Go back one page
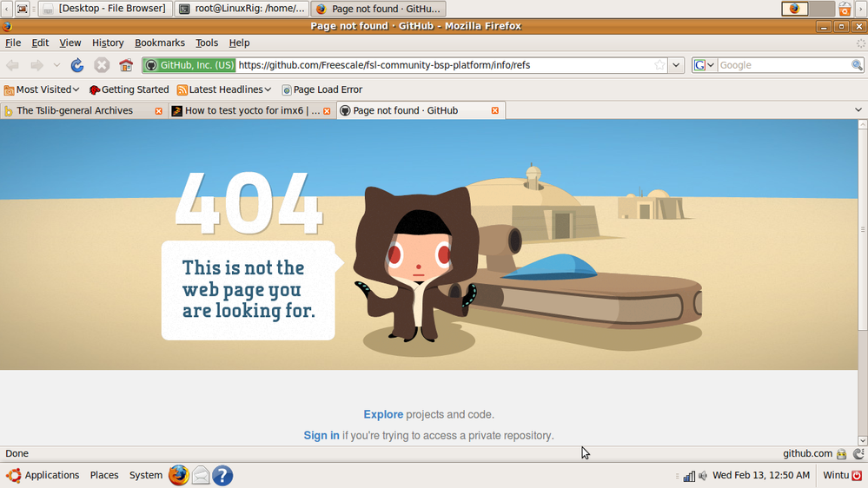 (13, 65)
